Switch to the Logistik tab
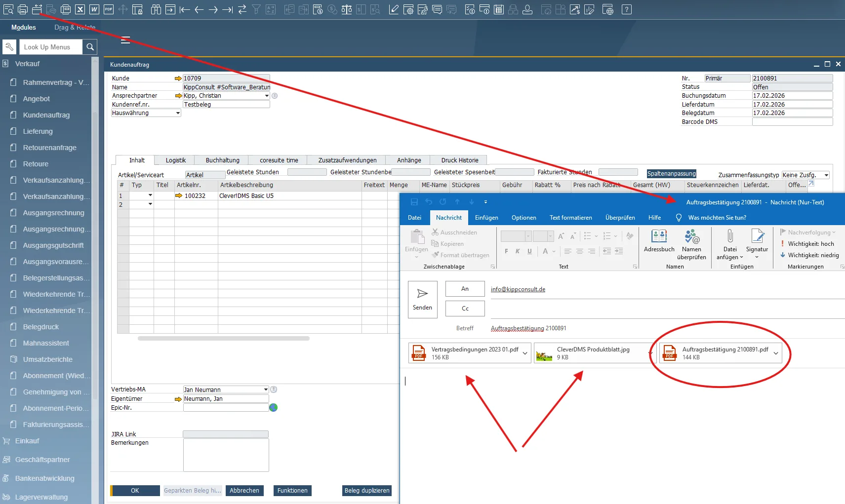 175,160
